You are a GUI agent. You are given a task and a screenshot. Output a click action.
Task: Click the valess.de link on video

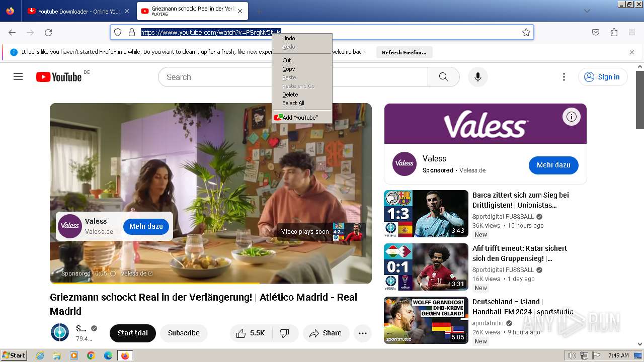137,274
